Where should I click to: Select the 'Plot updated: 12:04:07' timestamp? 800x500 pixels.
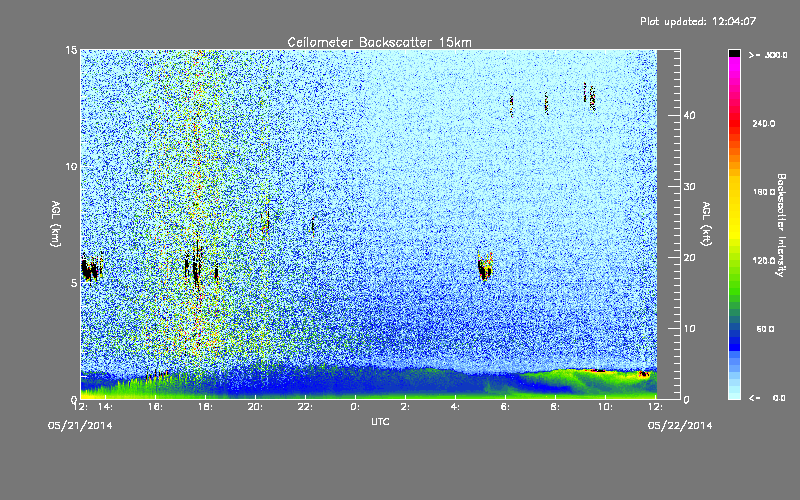coord(698,21)
